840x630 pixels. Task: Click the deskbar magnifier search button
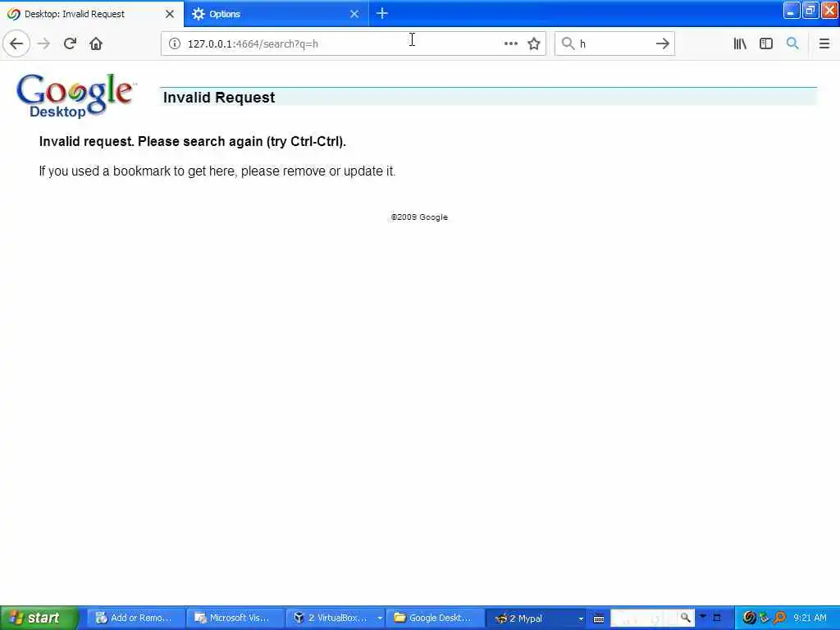(686, 618)
